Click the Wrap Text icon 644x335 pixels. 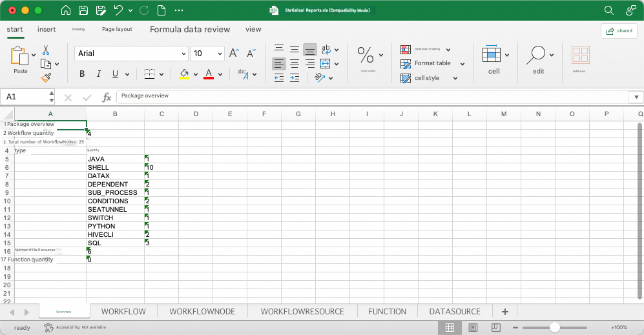coord(326,50)
